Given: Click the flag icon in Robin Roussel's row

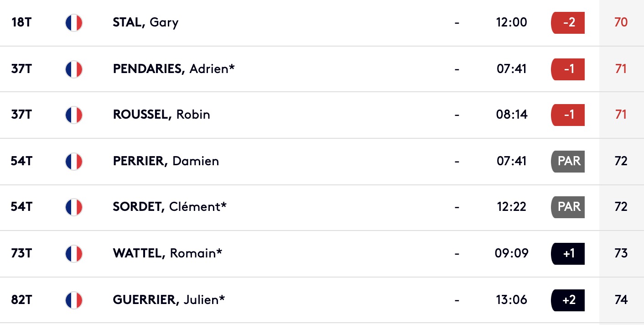Looking at the screenshot, I should pos(74,115).
